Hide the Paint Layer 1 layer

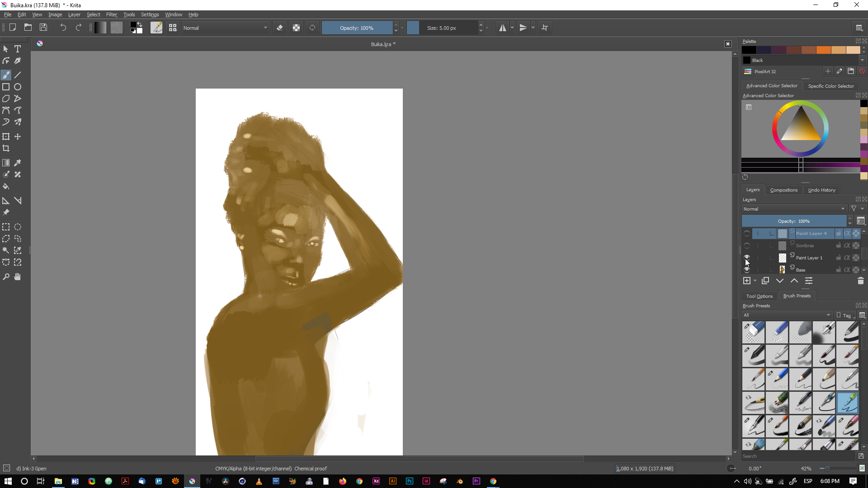pos(747,258)
